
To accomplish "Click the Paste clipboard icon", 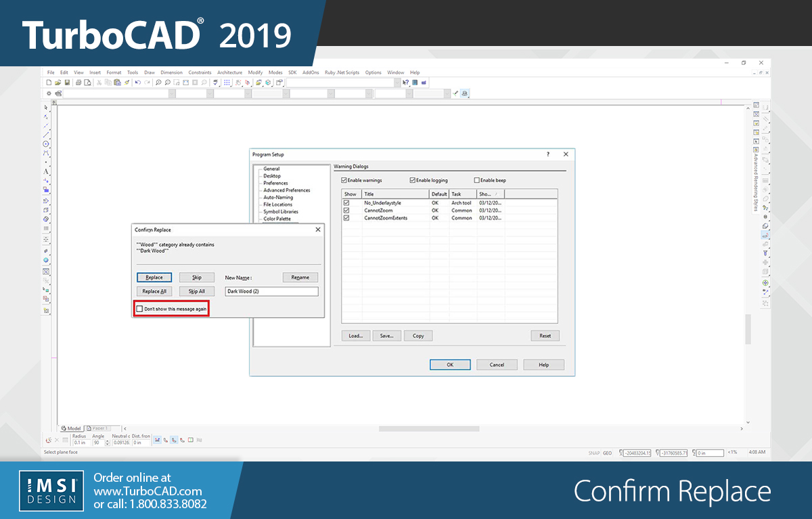I will pyautogui.click(x=118, y=83).
